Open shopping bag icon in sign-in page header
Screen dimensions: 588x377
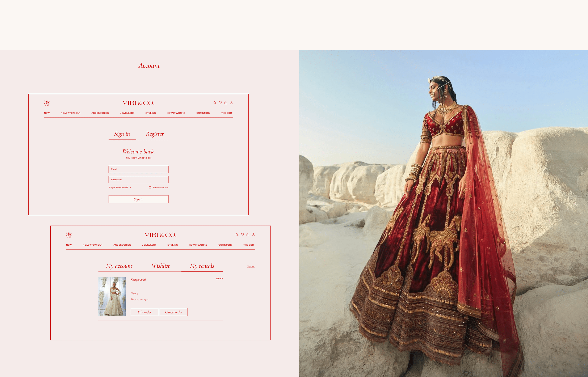click(x=226, y=103)
